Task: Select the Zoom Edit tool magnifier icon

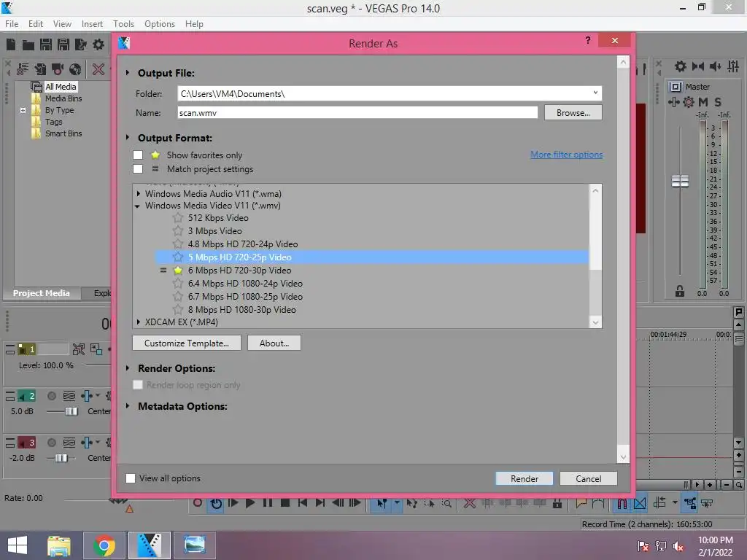Action: [447, 503]
